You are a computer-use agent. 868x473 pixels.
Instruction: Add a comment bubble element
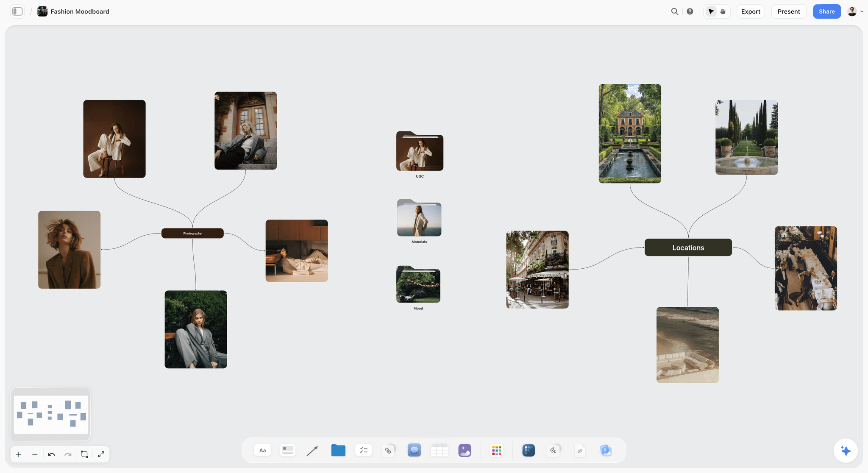click(414, 450)
